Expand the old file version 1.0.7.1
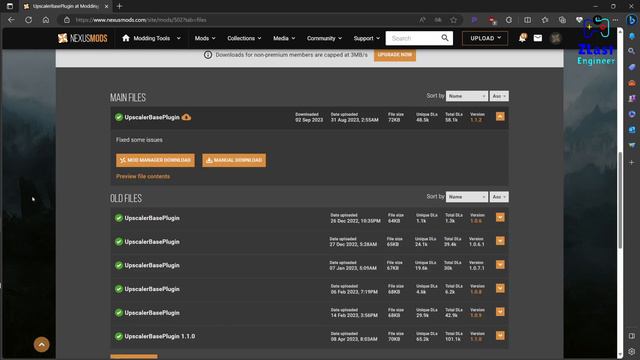 (500, 264)
